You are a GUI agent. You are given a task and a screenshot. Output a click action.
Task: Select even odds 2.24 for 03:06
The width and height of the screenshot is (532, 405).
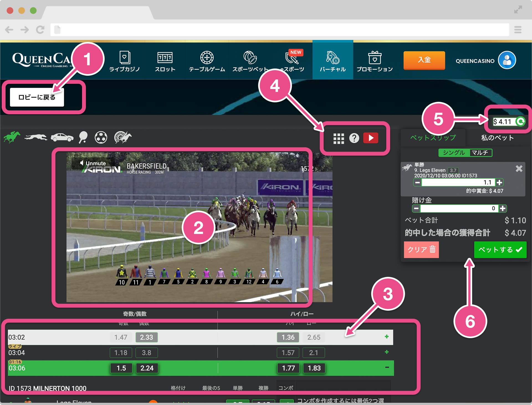tap(147, 368)
